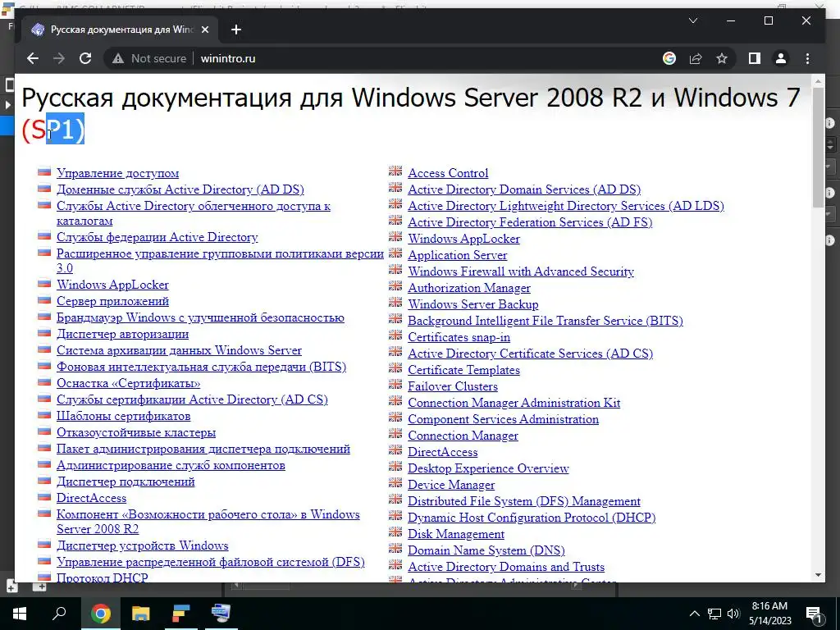
Task: Open the Device Manager link
Action: point(451,485)
